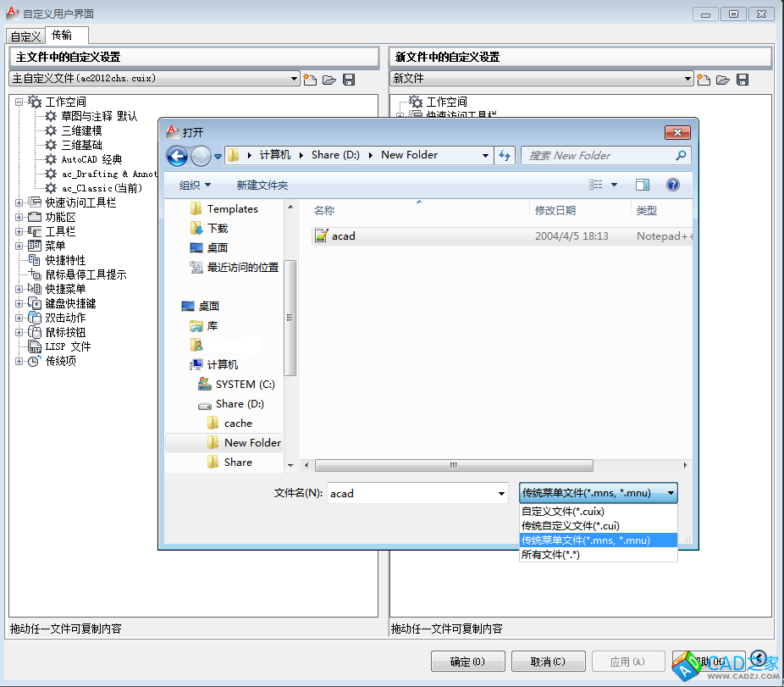Select 自定义文件(*.cuix) file type option
The width and height of the screenshot is (784, 687).
pos(562,512)
